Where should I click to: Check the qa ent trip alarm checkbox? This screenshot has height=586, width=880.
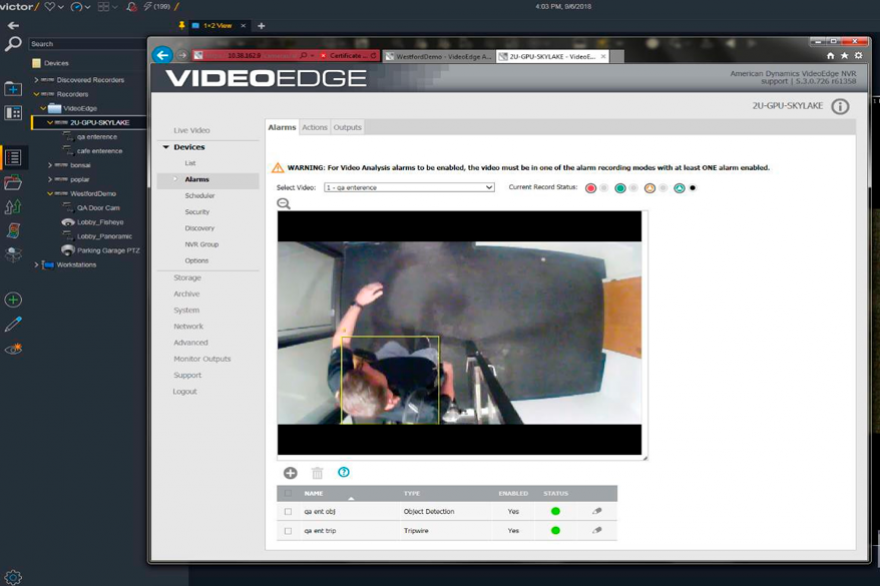coord(288,531)
